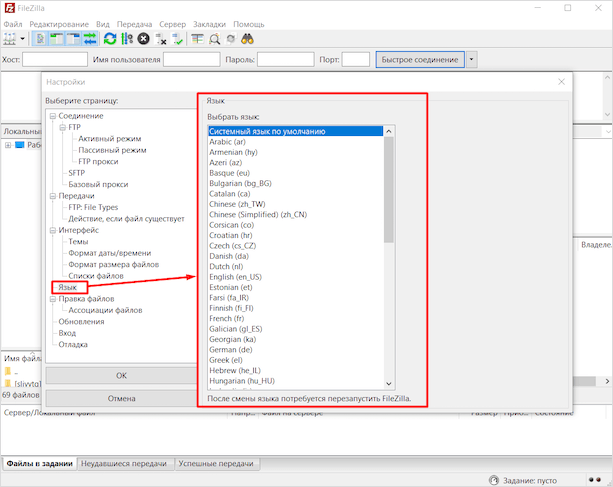613x487 pixels.
Task: Click the OK button in settings
Action: click(x=121, y=375)
